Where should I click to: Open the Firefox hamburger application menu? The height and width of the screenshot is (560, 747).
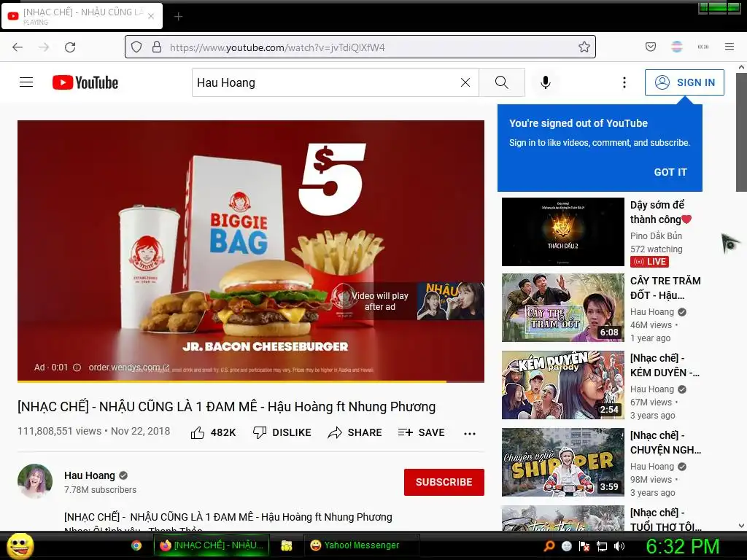[729, 47]
